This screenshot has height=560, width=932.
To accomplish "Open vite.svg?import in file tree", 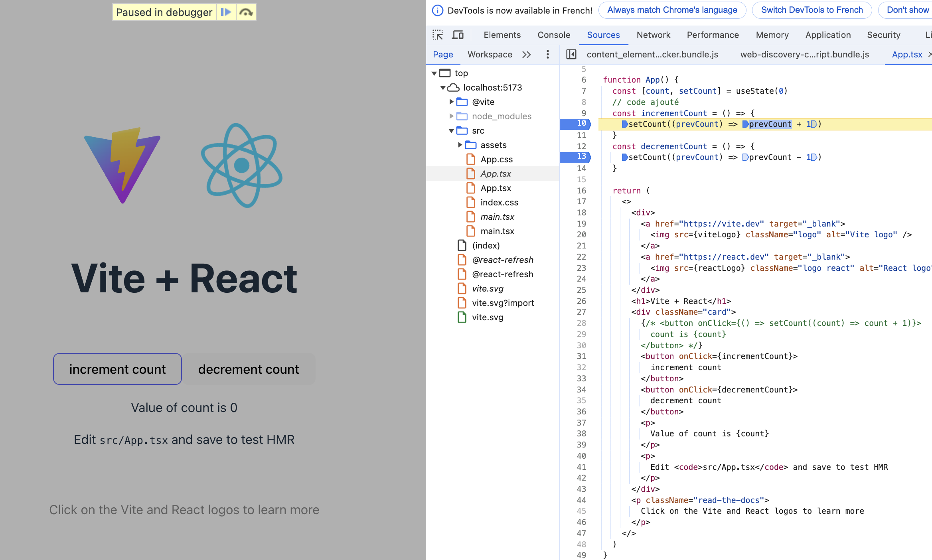I will [x=503, y=303].
